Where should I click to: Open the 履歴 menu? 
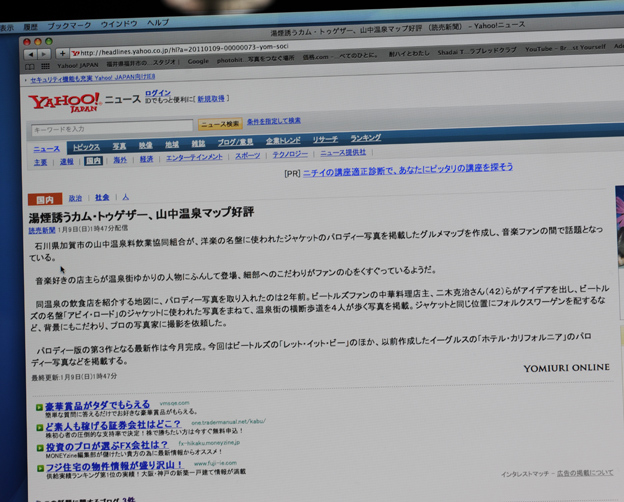tap(30, 27)
